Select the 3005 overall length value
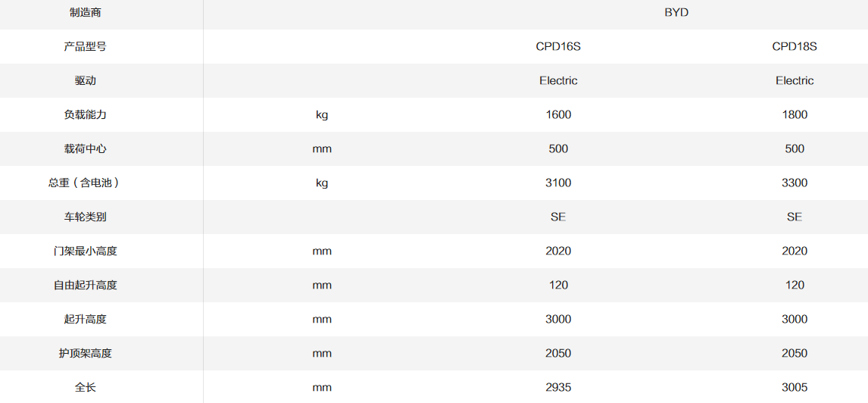Image resolution: width=868 pixels, height=403 pixels. point(795,387)
